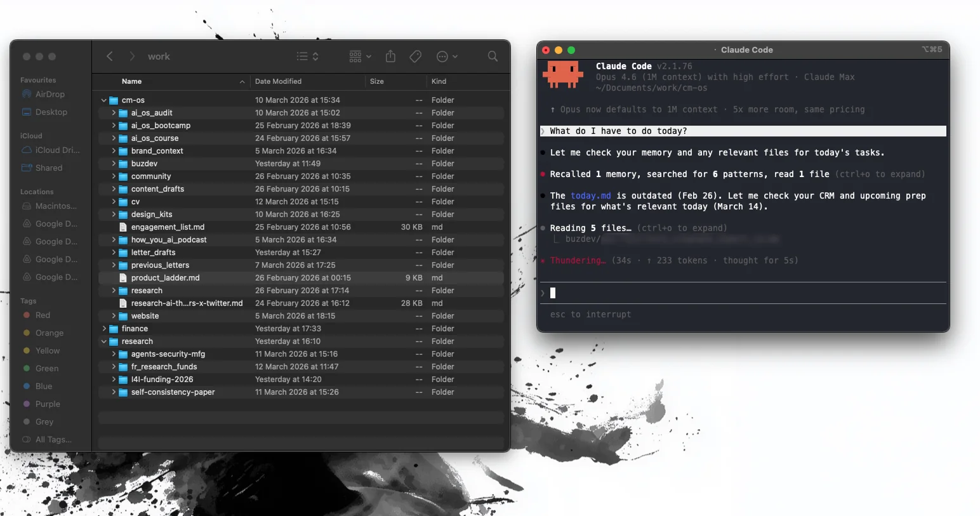The width and height of the screenshot is (980, 516).
Task: Select the l4l-funding-2026 folder
Action: click(x=301, y=380)
